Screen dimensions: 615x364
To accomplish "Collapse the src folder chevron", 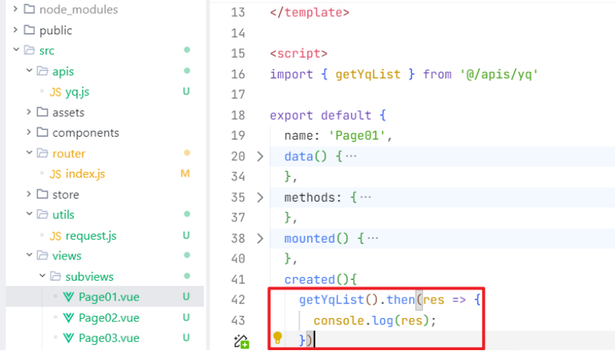I will 16,50.
